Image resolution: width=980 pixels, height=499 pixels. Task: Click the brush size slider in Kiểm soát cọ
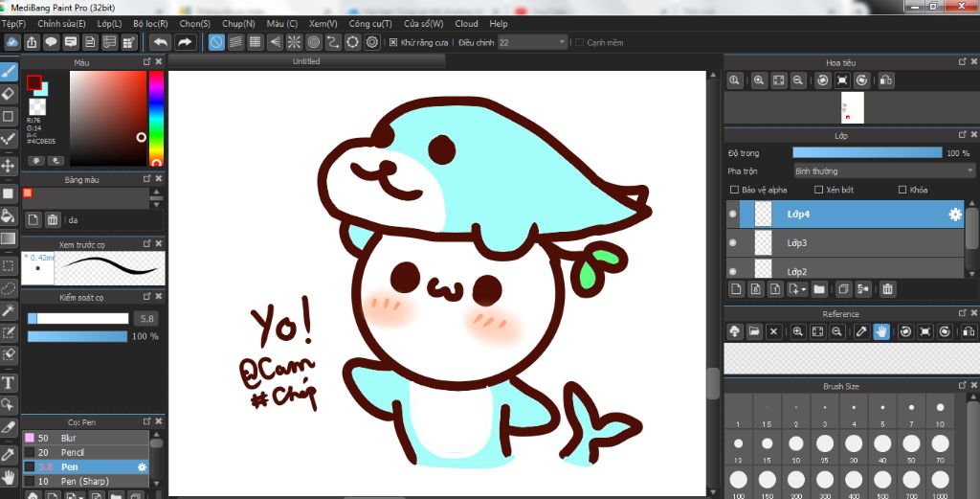click(x=78, y=319)
